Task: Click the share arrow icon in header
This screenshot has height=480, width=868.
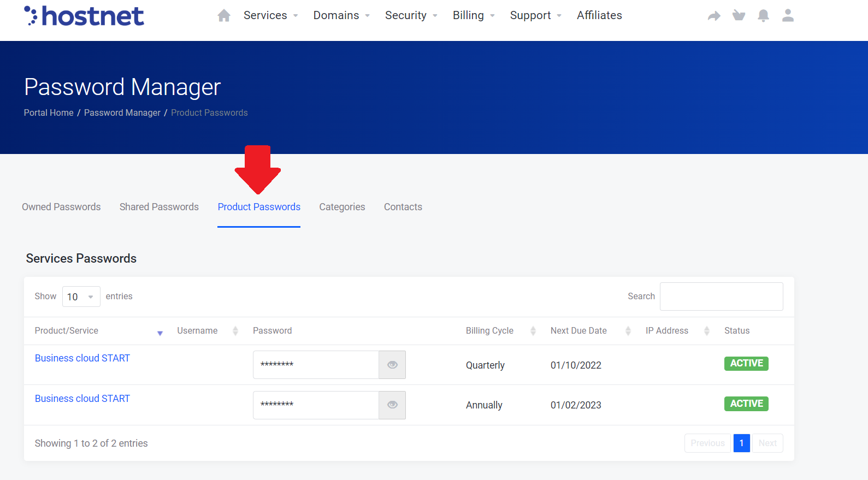Action: (714, 16)
